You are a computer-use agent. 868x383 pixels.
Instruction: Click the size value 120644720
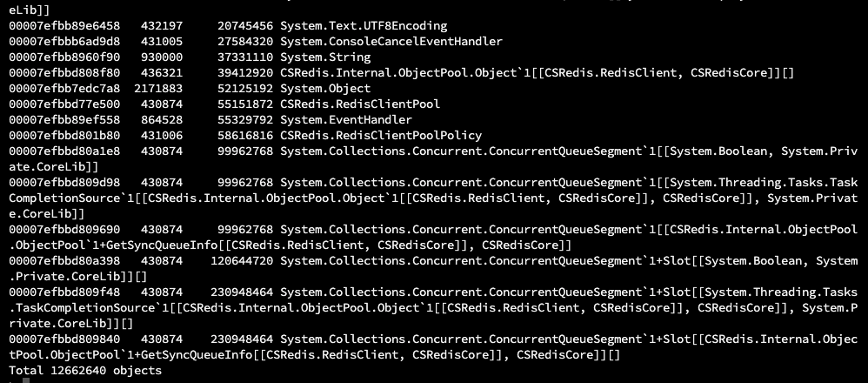click(x=242, y=260)
